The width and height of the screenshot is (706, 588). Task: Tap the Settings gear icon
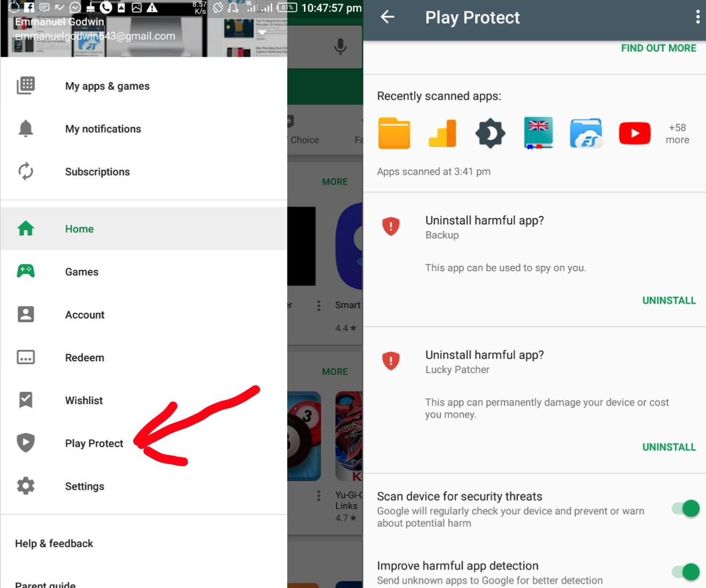(x=26, y=486)
